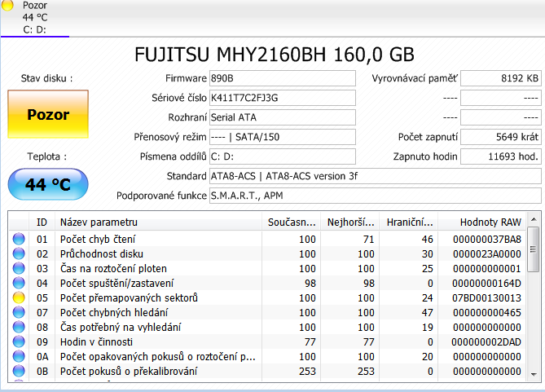This screenshot has width=545, height=392.
Task: Click the transfer mode field SATA/150
Action: 282,137
